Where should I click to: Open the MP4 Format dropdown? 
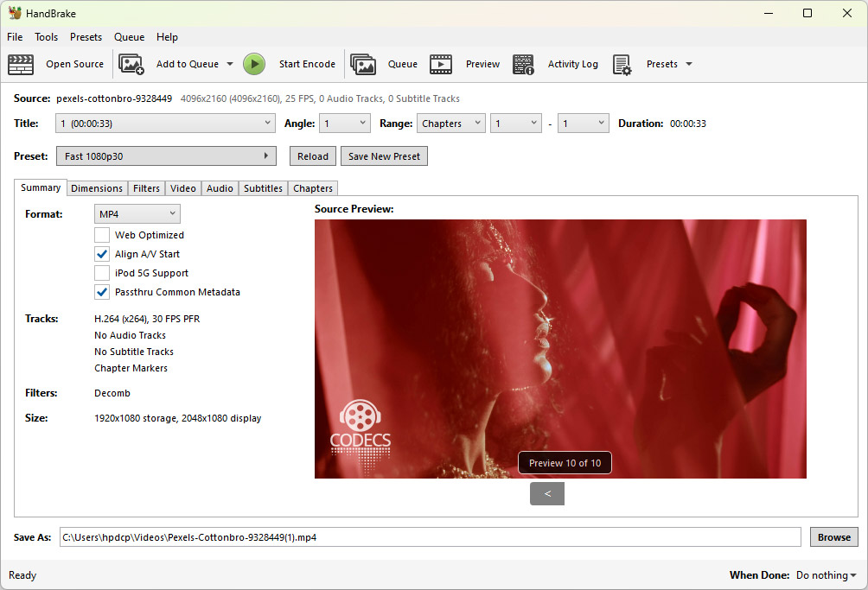[137, 214]
